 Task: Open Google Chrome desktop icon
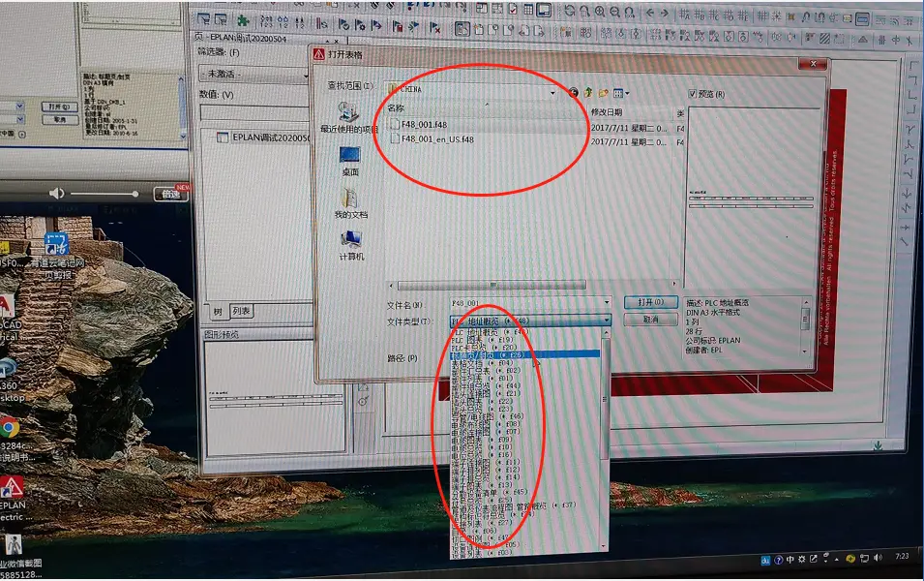pos(10,427)
